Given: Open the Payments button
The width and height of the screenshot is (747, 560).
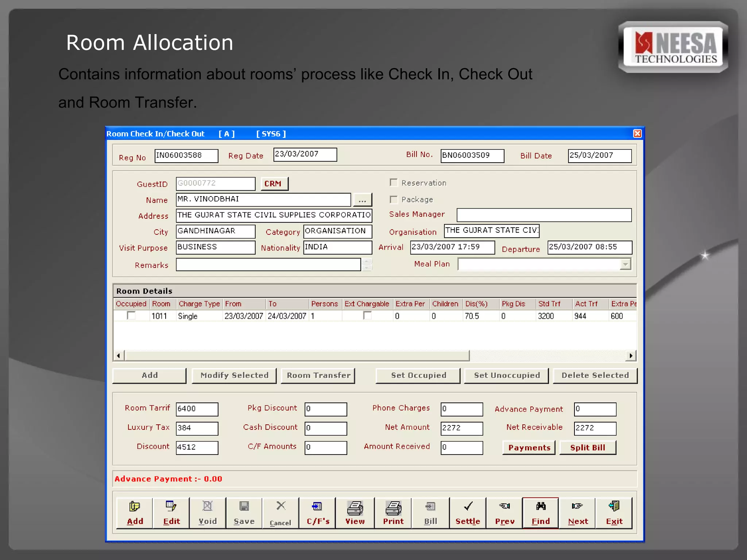Looking at the screenshot, I should click(x=529, y=447).
